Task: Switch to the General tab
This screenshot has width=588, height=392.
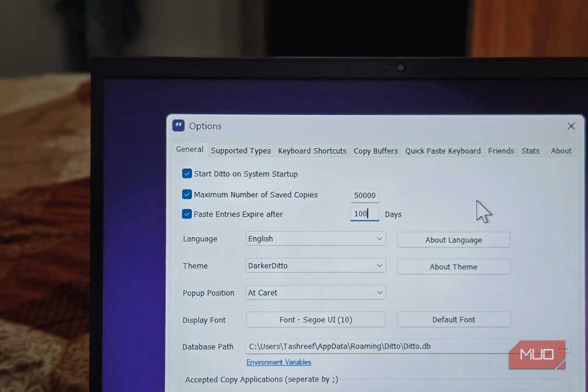Action: tap(190, 149)
